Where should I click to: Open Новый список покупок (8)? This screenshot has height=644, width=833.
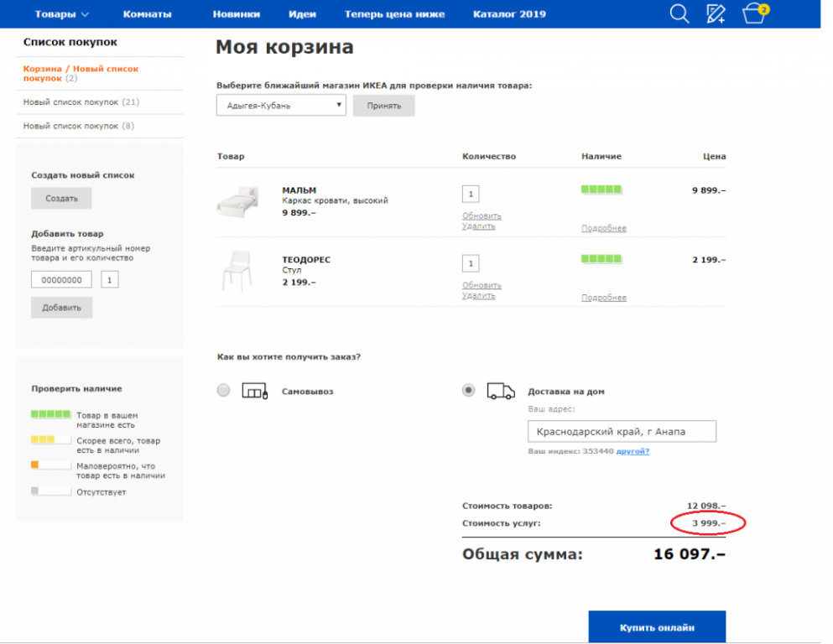pos(79,126)
